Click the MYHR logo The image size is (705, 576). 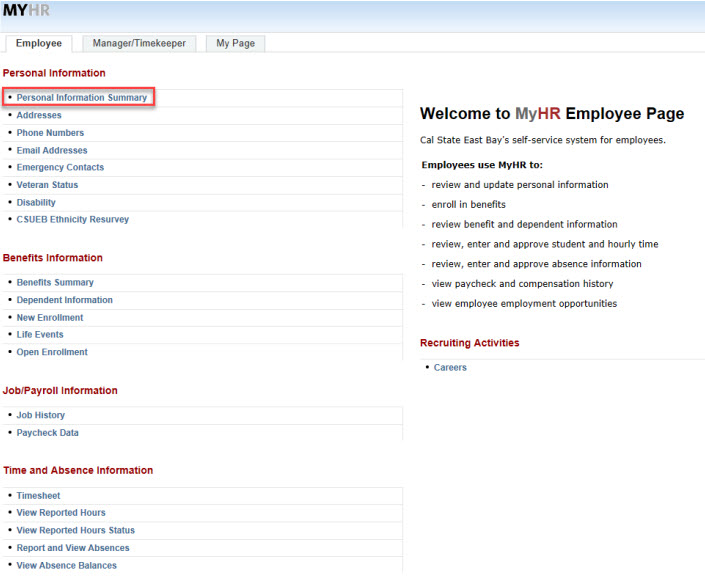tap(26, 10)
